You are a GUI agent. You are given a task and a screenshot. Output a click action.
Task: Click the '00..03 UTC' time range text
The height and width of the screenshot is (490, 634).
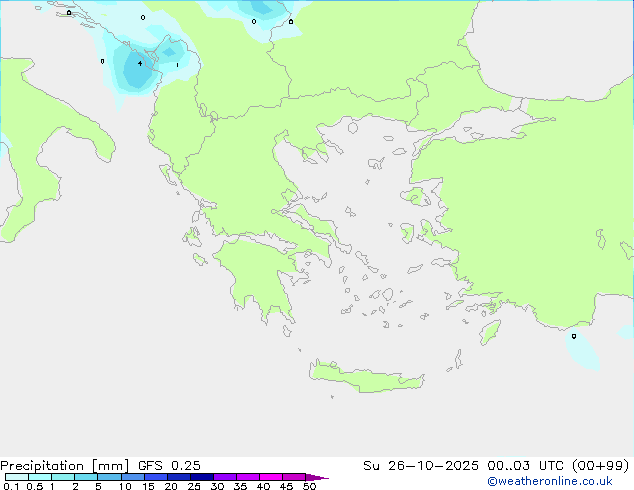point(525,466)
